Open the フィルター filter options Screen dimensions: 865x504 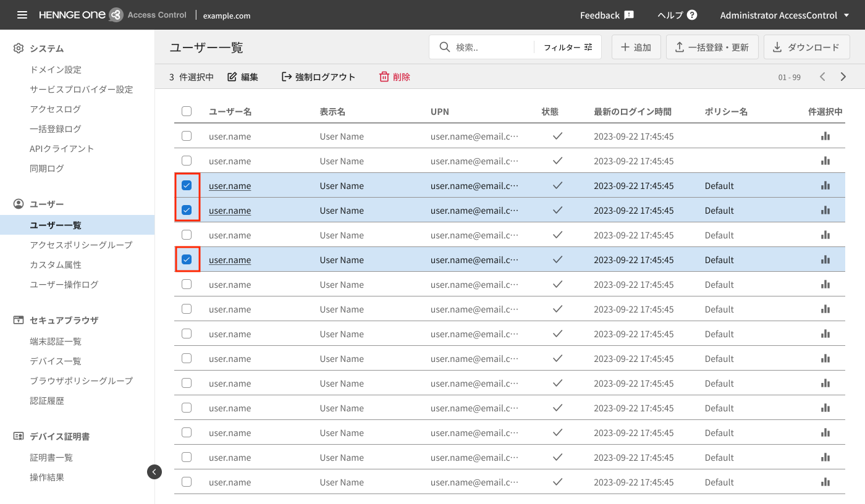pyautogui.click(x=568, y=47)
